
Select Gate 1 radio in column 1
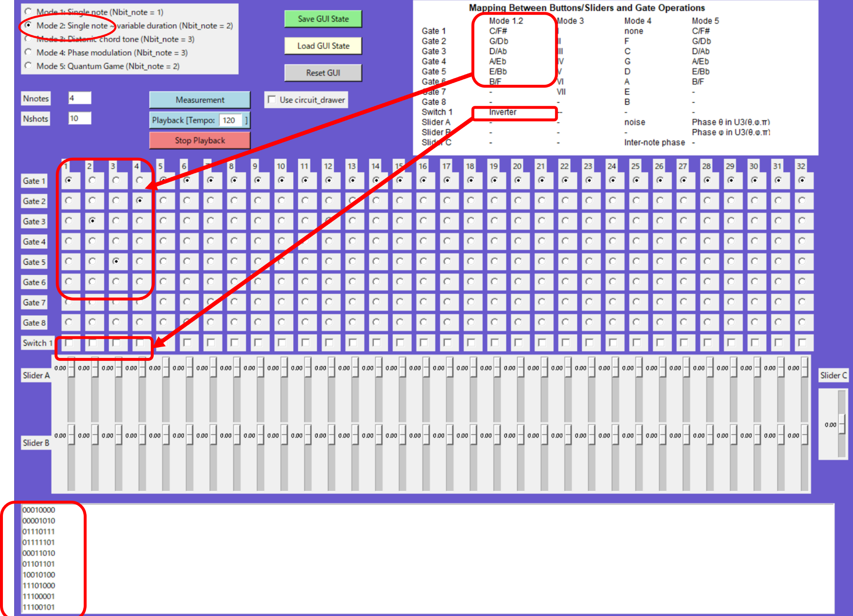(x=69, y=180)
